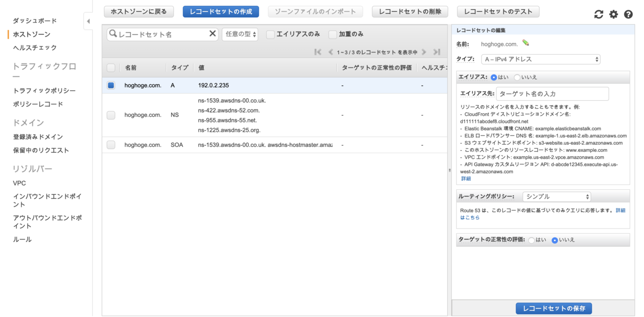Click ホストゾーンに戻る button

click(x=139, y=11)
